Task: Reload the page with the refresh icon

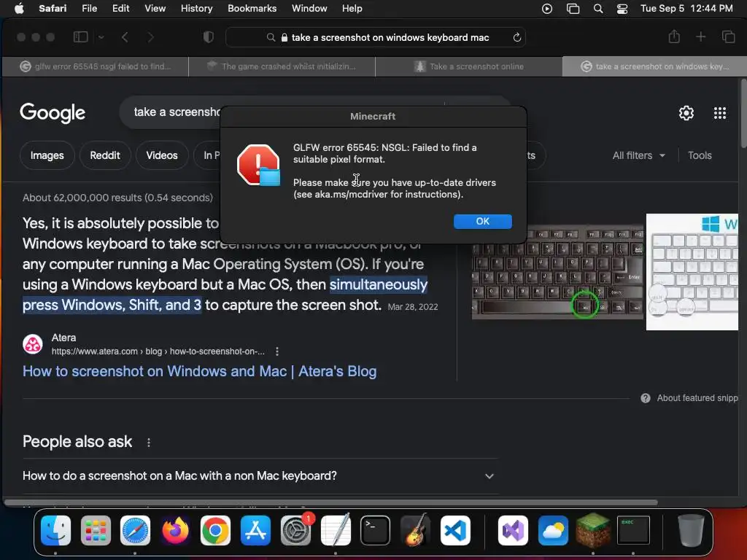Action: click(x=517, y=37)
